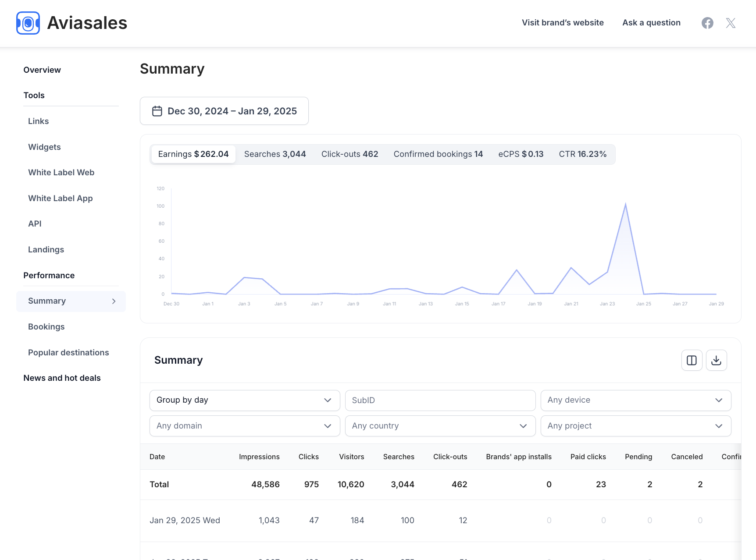Click the Paid clicks column header
The height and width of the screenshot is (560, 756).
(x=588, y=457)
